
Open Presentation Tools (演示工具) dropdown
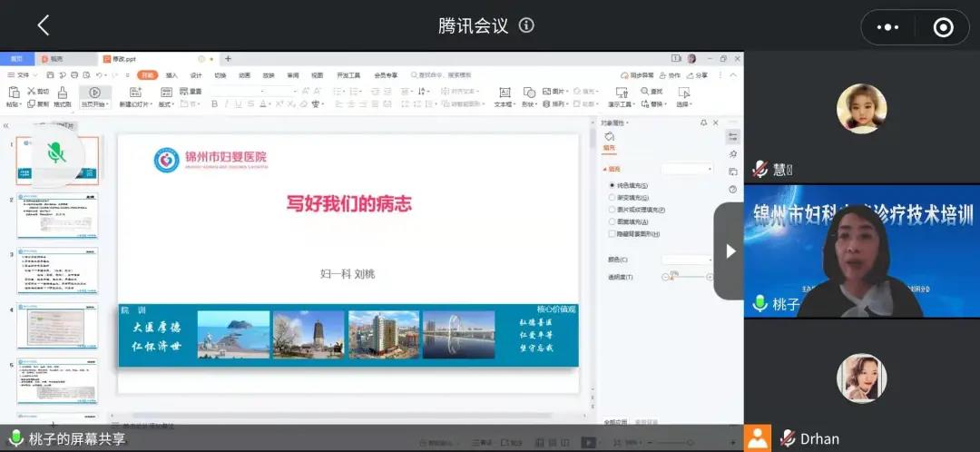coord(622,97)
